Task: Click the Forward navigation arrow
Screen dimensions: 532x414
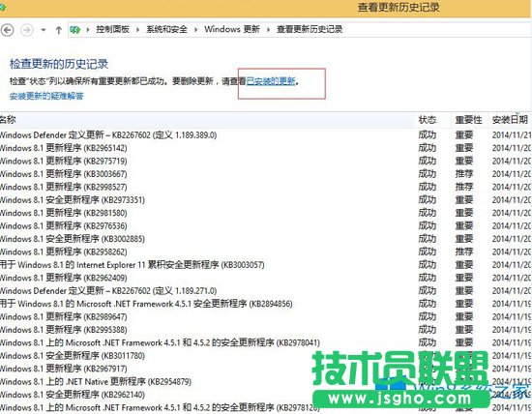Action: coord(27,30)
